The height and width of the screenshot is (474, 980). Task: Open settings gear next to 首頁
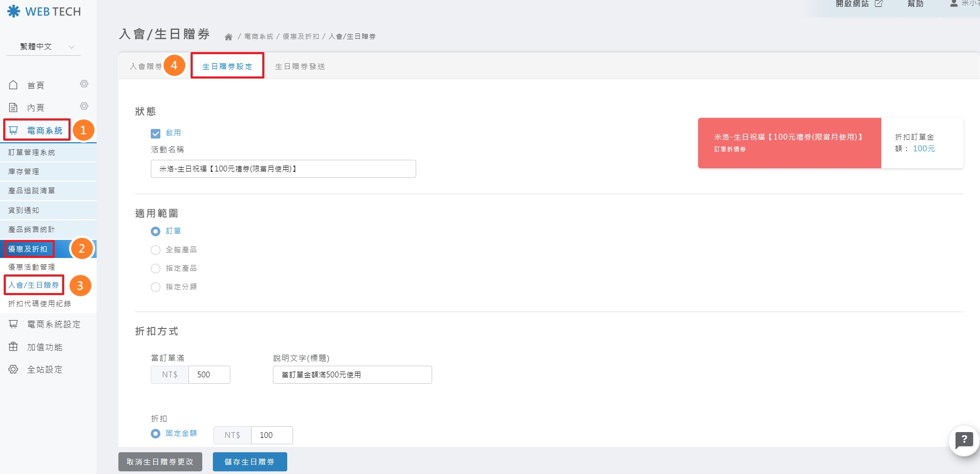tap(84, 84)
